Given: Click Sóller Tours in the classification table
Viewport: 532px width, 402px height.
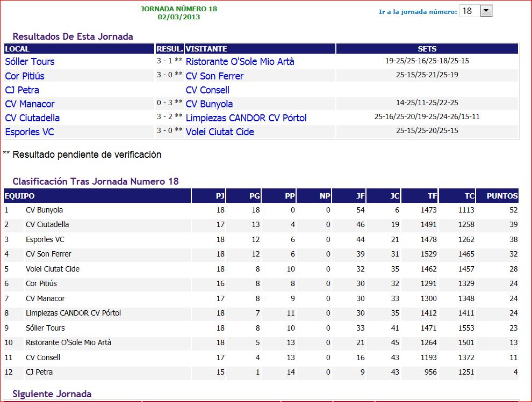Looking at the screenshot, I should [x=45, y=328].
